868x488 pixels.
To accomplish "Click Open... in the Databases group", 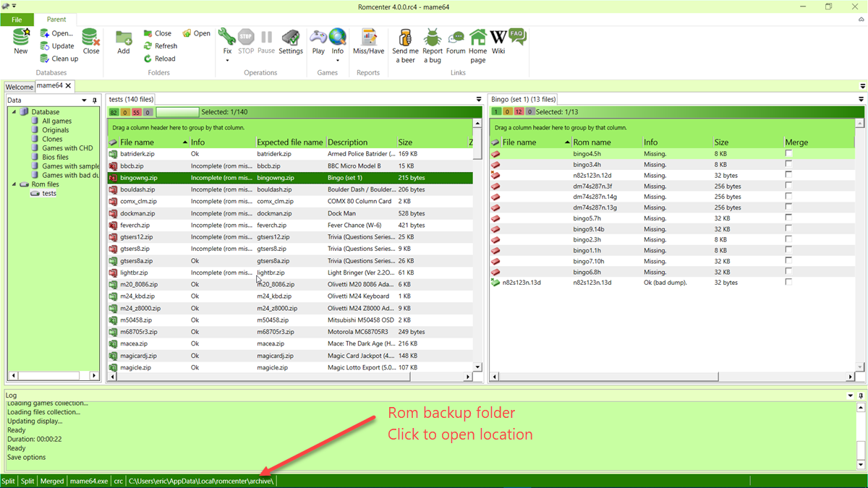I will click(x=56, y=33).
